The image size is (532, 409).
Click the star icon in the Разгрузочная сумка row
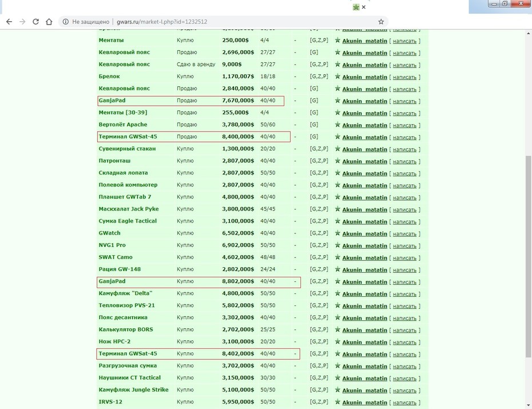click(338, 366)
